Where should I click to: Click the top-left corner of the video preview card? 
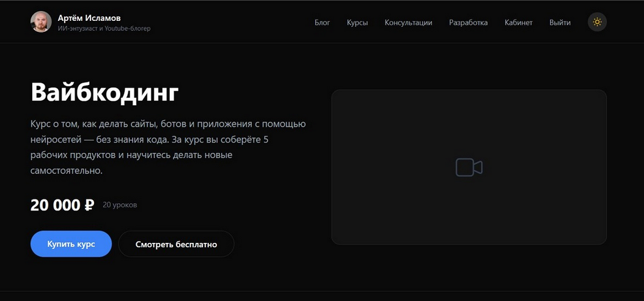[x=334, y=92]
